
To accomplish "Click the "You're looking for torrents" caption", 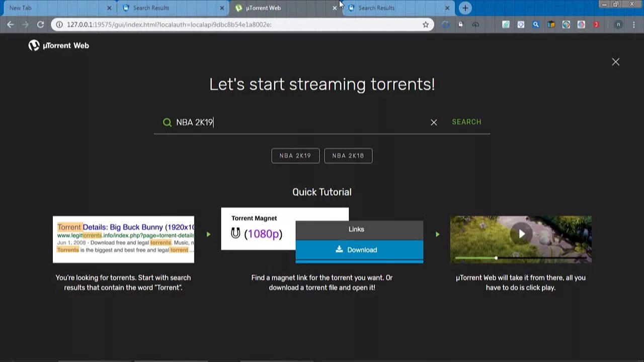I will tap(123, 283).
